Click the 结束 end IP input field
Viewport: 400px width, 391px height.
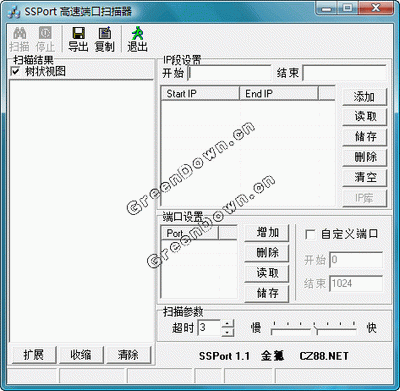click(344, 73)
